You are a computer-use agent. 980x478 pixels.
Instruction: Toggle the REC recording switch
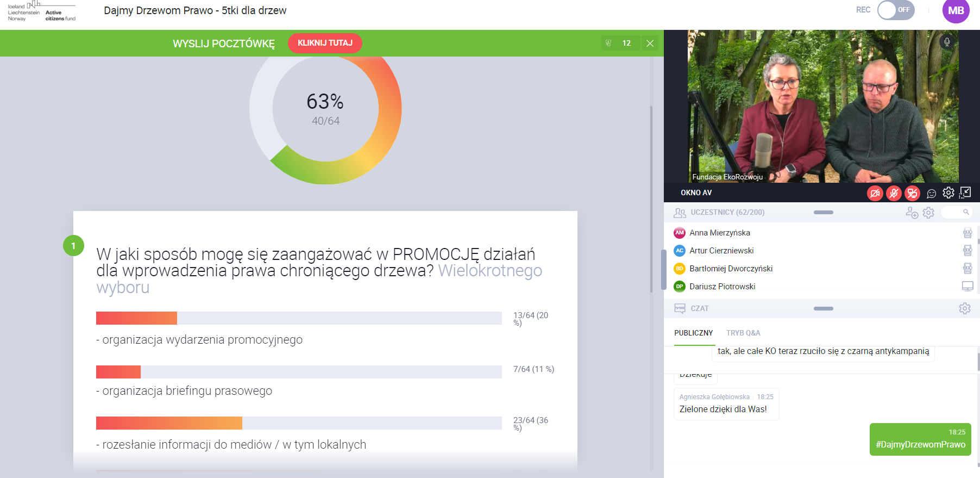pyautogui.click(x=895, y=10)
